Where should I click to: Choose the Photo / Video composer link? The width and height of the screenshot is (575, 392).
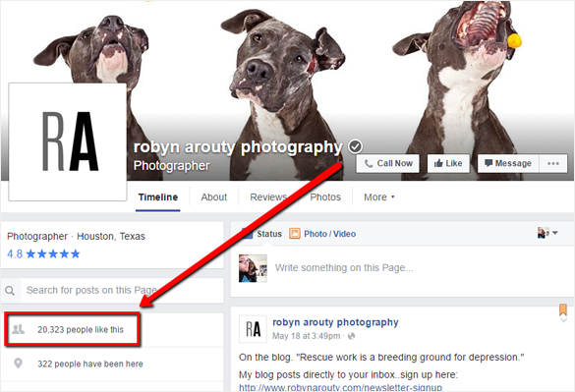click(329, 234)
